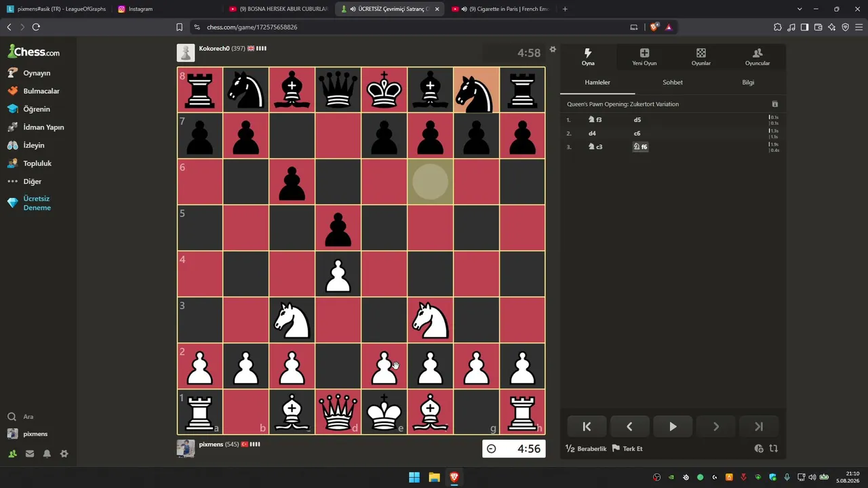The height and width of the screenshot is (488, 868).
Task: Open File Explorer from the taskbar
Action: tap(434, 478)
